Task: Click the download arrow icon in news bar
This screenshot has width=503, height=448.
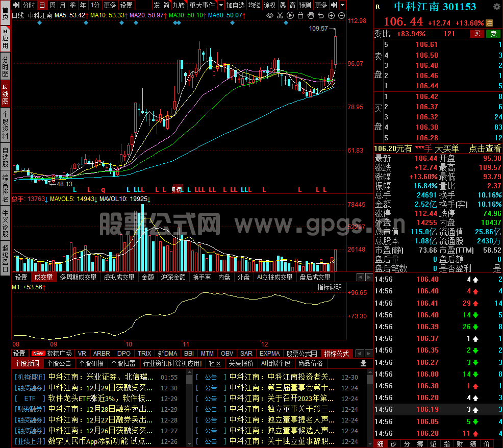Action: point(363,363)
